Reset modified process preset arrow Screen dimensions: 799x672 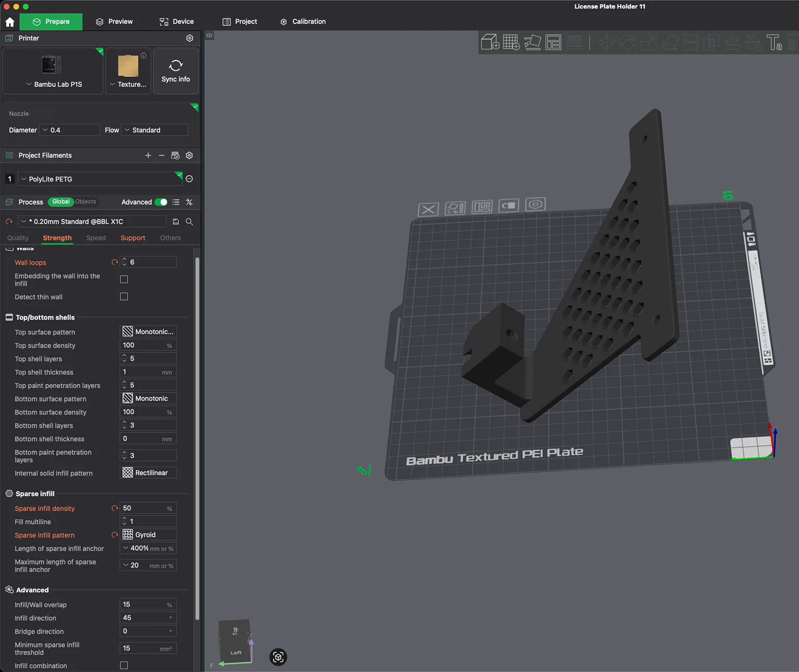click(x=9, y=222)
